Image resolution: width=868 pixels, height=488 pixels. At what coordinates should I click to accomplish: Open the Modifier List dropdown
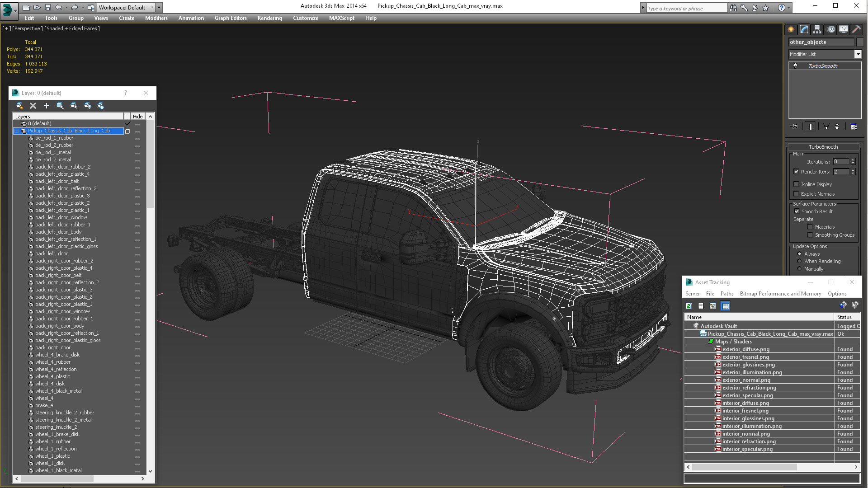point(858,54)
